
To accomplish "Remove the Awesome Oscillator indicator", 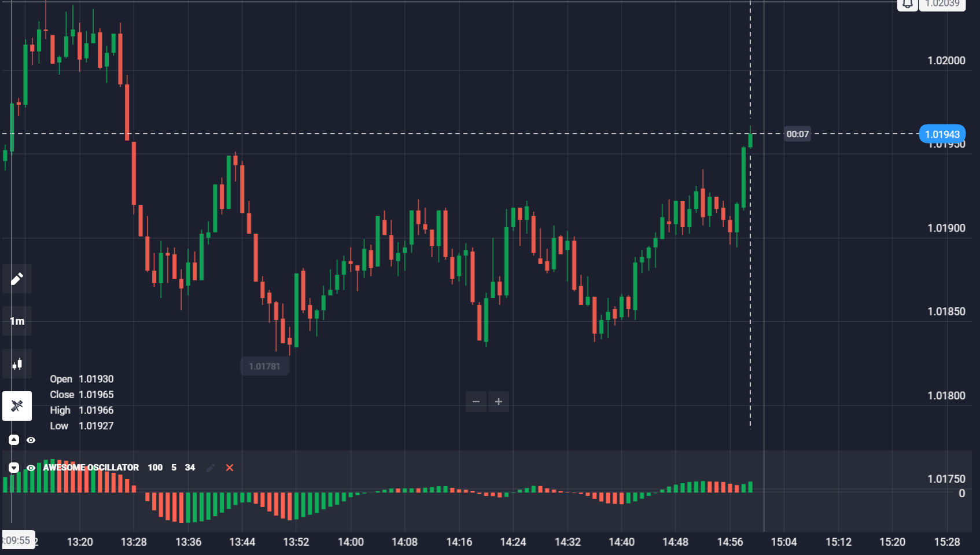I will pyautogui.click(x=230, y=468).
